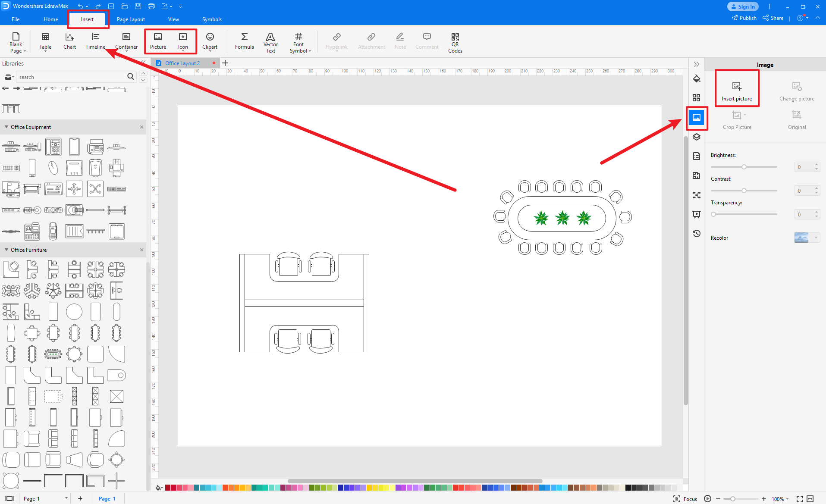Image resolution: width=826 pixels, height=504 pixels.
Task: Click the Sign In button
Action: pyautogui.click(x=743, y=6)
